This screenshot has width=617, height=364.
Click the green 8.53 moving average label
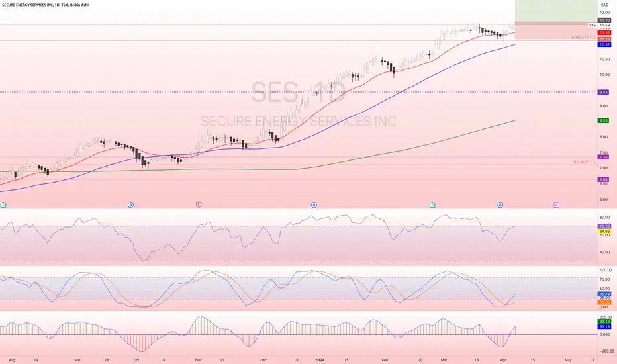(604, 120)
